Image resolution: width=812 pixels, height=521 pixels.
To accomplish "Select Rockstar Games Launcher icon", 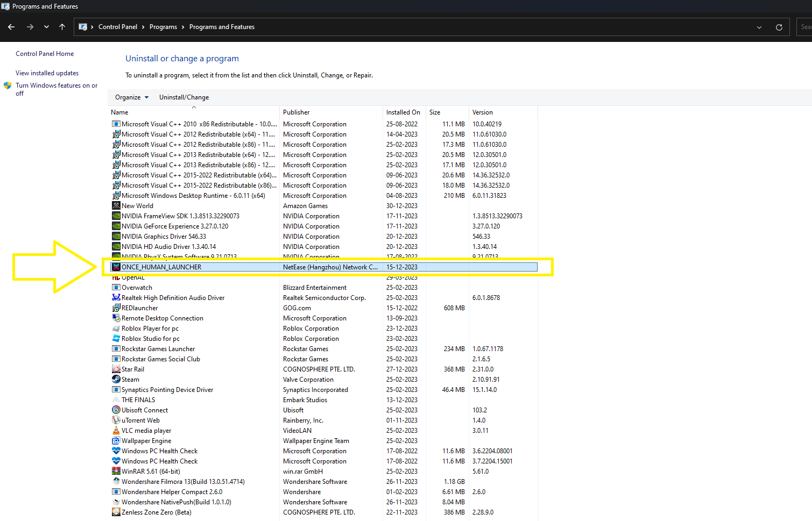I will (x=116, y=349).
